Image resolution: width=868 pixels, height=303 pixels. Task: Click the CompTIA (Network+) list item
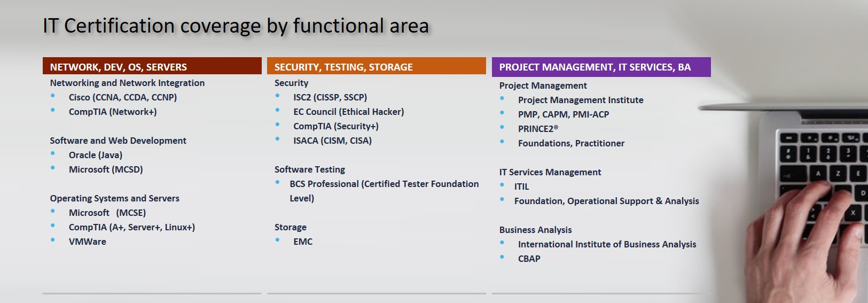(x=112, y=112)
